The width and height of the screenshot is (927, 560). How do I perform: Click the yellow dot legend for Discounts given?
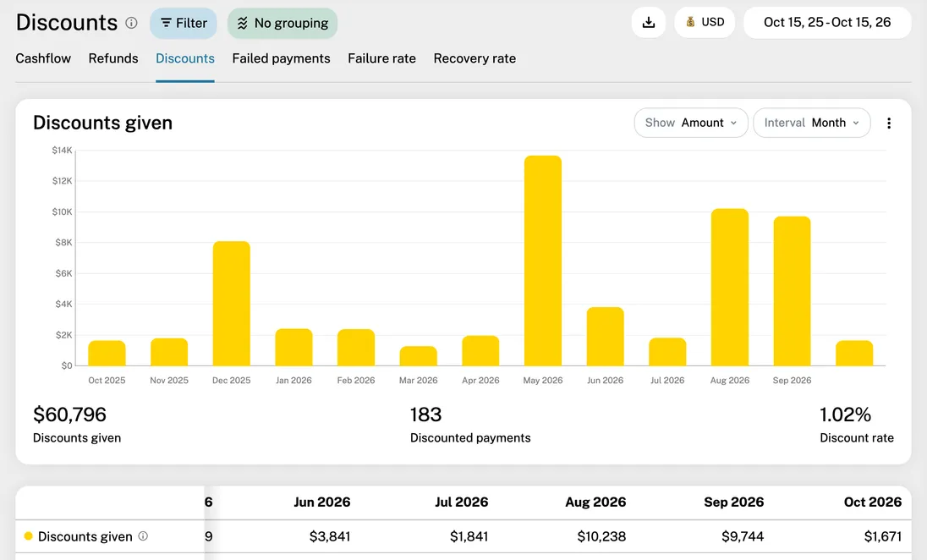(x=28, y=536)
